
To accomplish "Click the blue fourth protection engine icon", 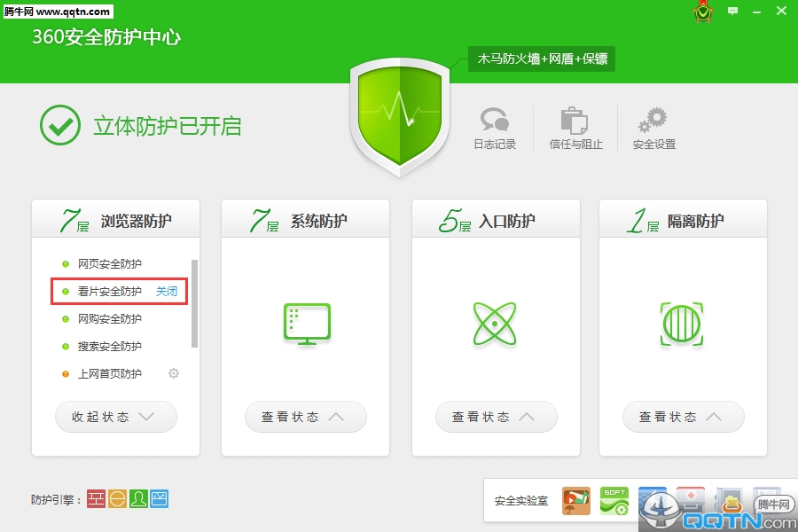I will point(160,499).
